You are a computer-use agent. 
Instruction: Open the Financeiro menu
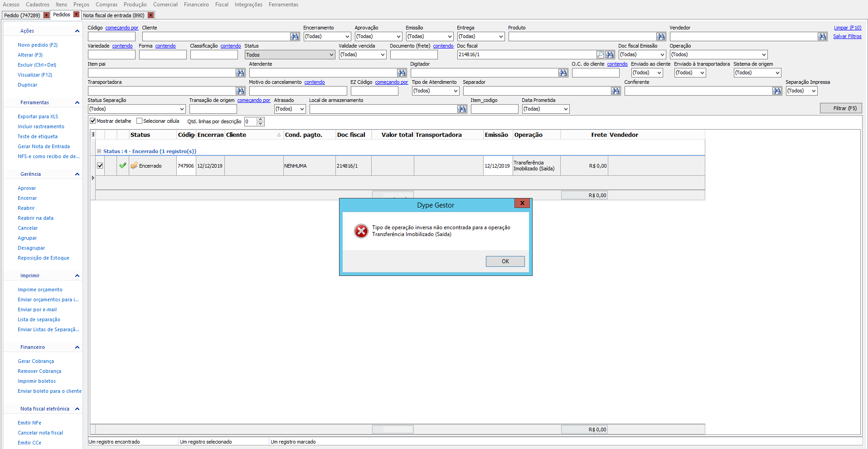196,5
